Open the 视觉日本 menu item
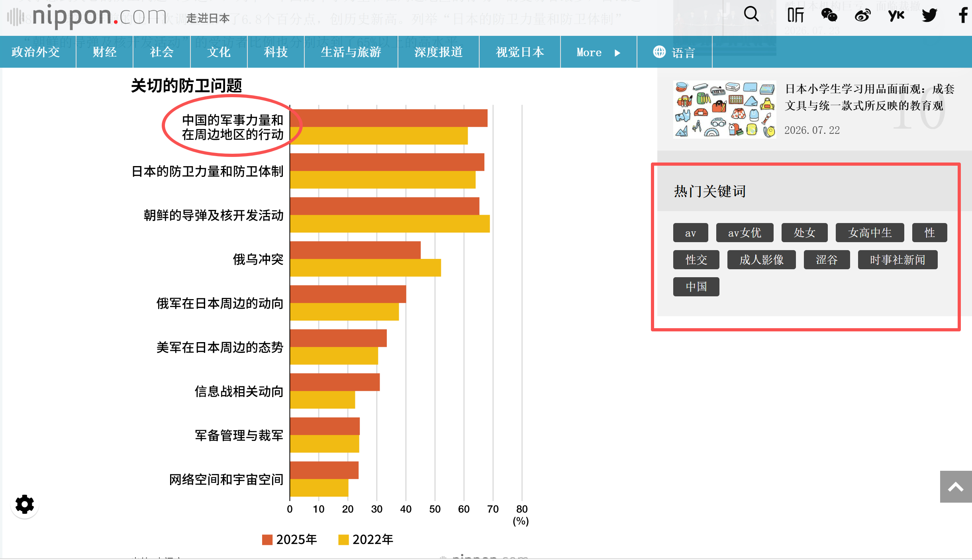 [x=520, y=52]
